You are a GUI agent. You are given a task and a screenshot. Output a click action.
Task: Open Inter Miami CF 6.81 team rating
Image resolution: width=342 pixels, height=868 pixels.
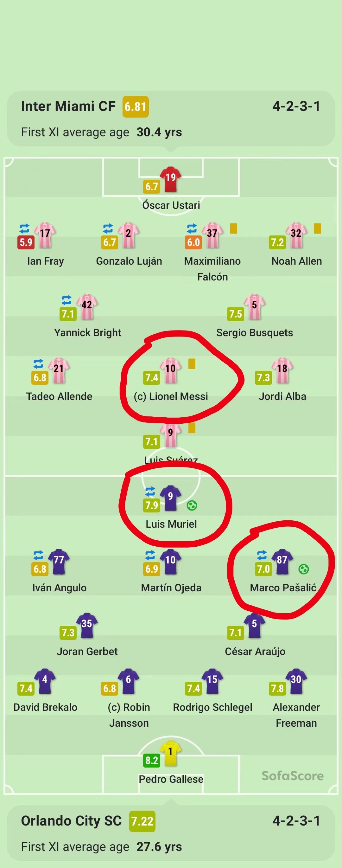click(x=136, y=107)
